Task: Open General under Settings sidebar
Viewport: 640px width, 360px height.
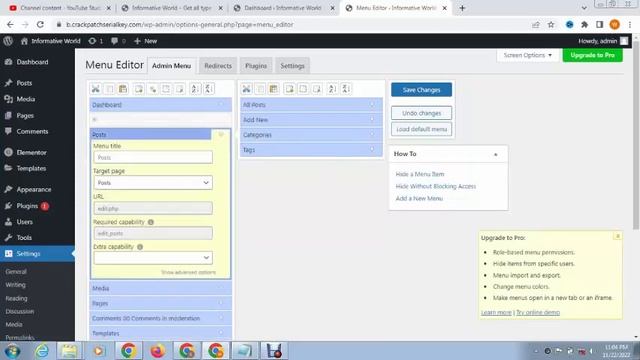Action: [x=16, y=271]
